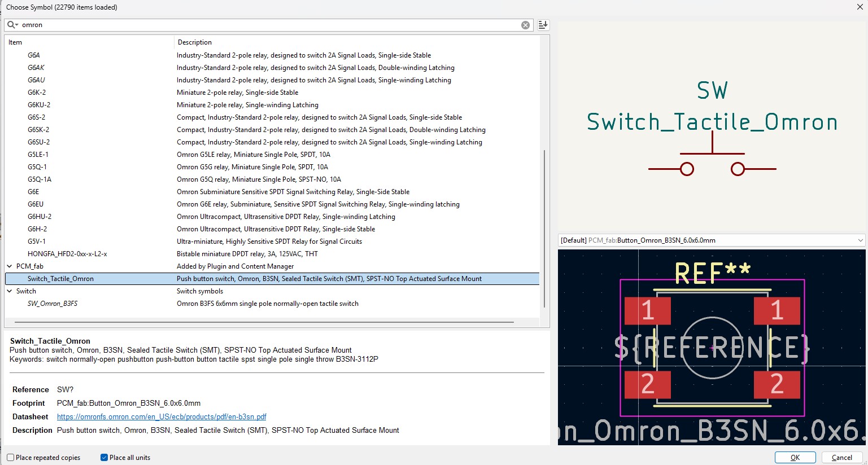Image resolution: width=868 pixels, height=465 pixels.
Task: Select the G5LE-1 relay row
Action: (272, 155)
